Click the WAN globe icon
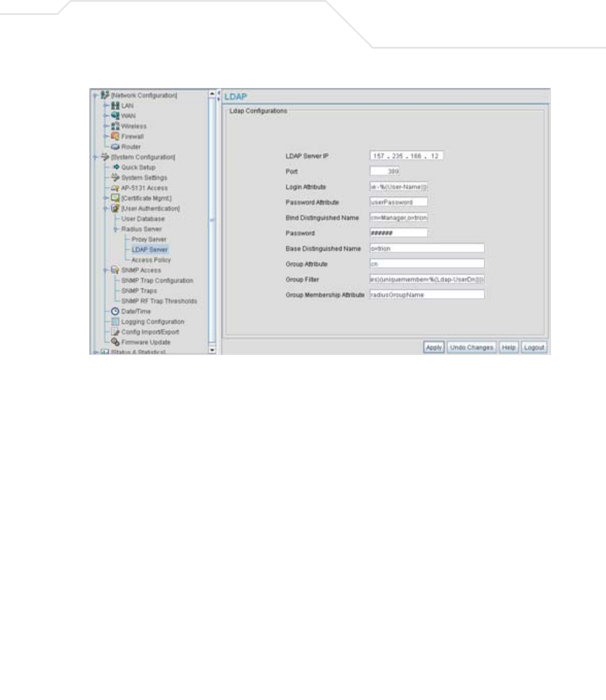Screen dimensions: 606x700 tap(115, 115)
